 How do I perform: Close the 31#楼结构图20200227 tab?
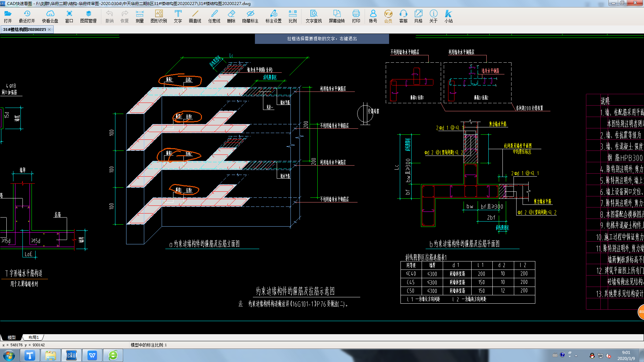pos(50,29)
